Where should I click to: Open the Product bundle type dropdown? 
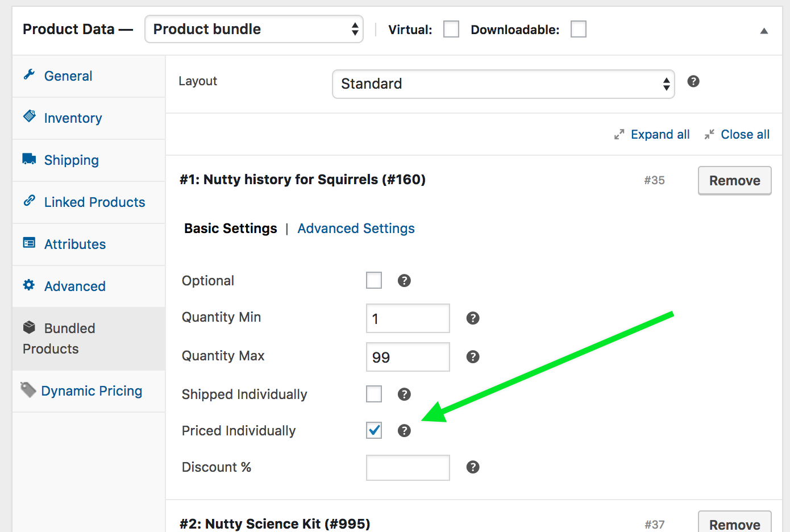(x=254, y=29)
